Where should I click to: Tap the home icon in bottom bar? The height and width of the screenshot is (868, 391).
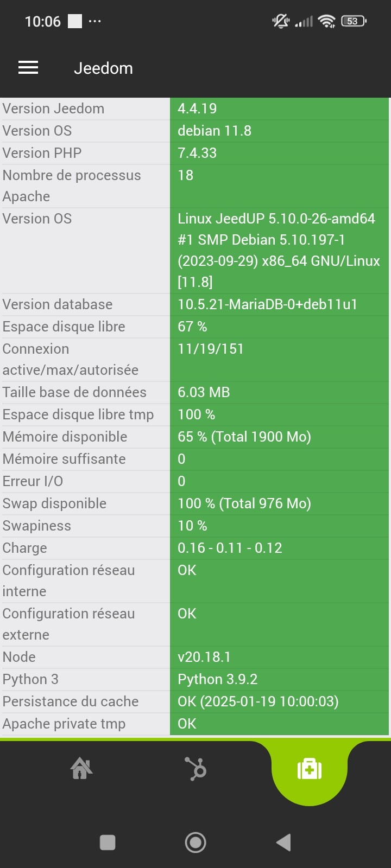81,768
